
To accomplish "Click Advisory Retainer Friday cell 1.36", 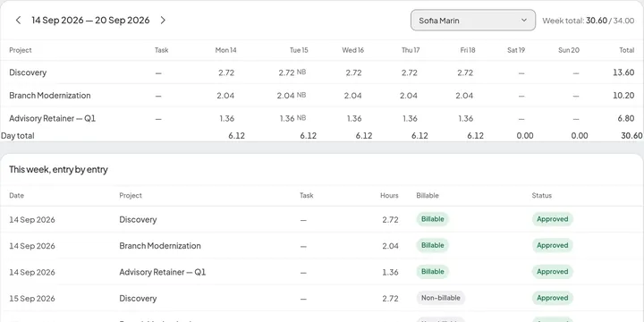I will [466, 118].
